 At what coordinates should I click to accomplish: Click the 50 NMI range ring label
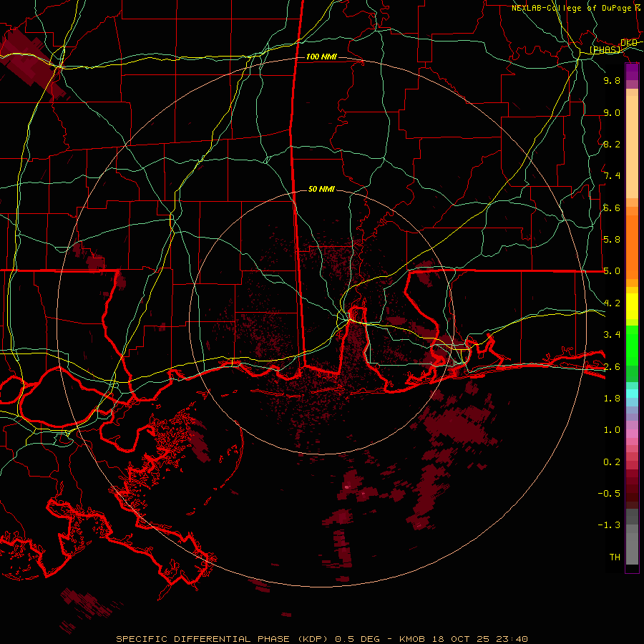click(321, 189)
